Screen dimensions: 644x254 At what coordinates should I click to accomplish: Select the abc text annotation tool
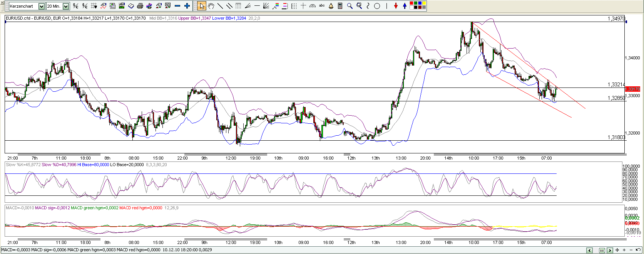point(322,5)
